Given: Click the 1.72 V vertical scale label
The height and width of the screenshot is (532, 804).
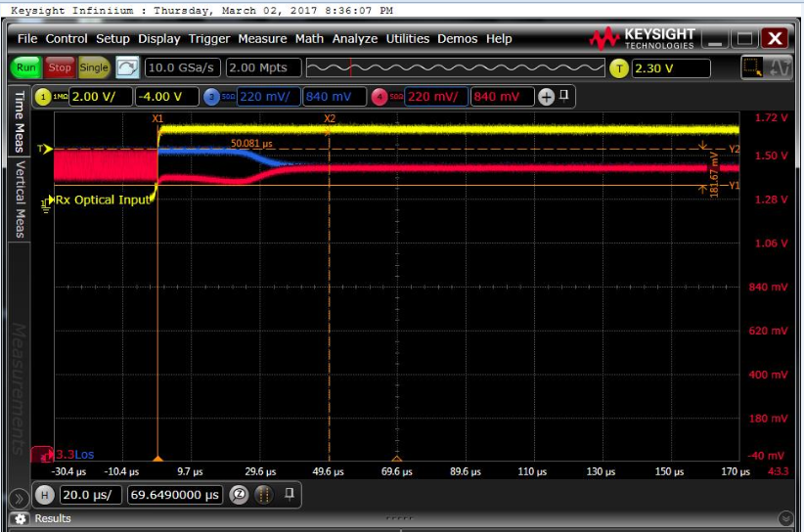Looking at the screenshot, I should (x=771, y=118).
